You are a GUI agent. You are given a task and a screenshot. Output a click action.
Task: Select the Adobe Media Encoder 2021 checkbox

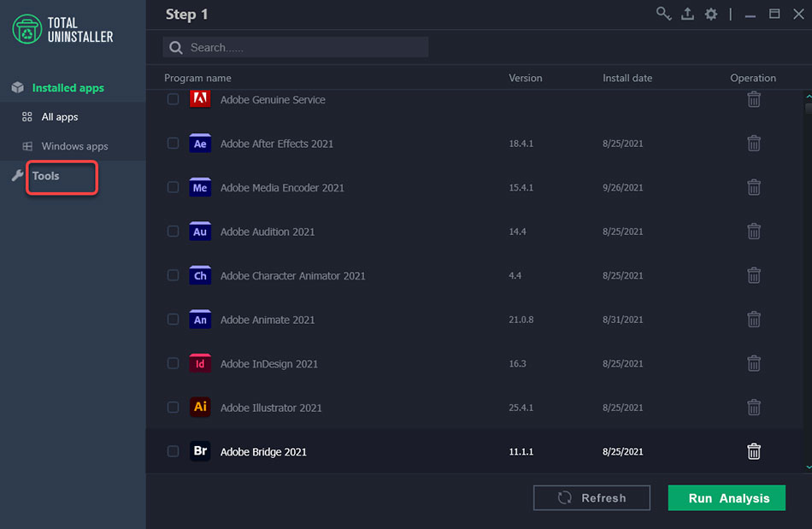pyautogui.click(x=173, y=187)
